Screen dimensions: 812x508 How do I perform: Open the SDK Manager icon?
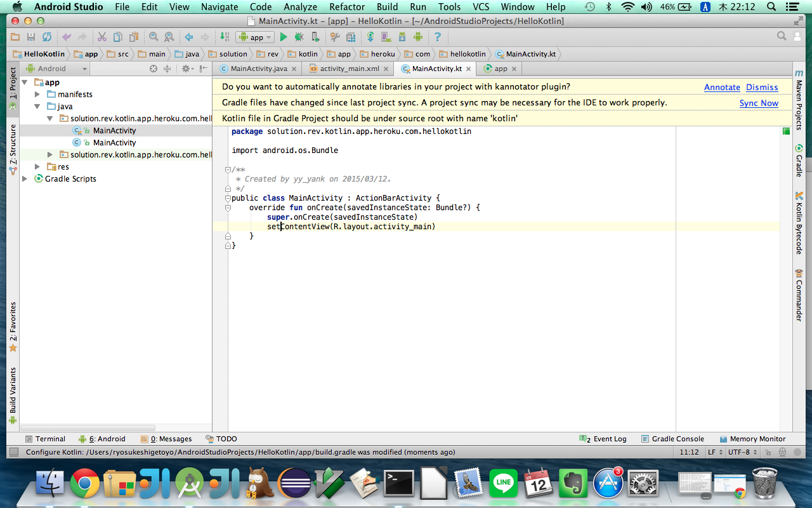pos(402,37)
